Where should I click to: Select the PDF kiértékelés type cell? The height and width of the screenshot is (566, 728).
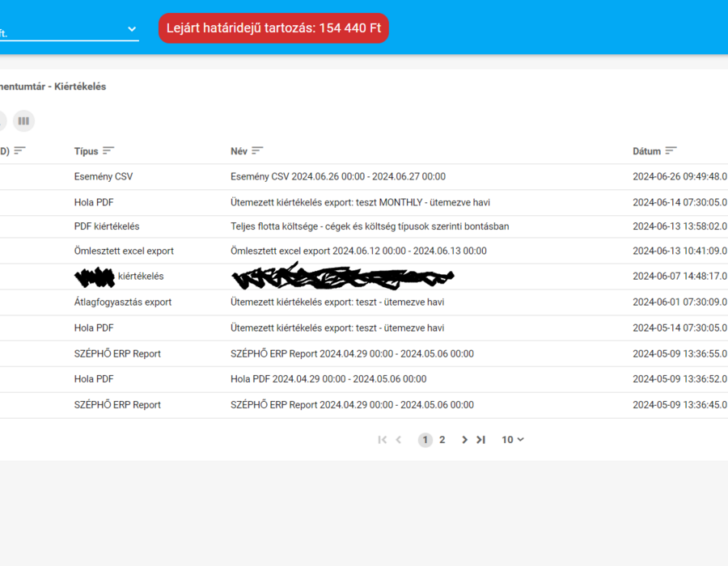(x=107, y=226)
